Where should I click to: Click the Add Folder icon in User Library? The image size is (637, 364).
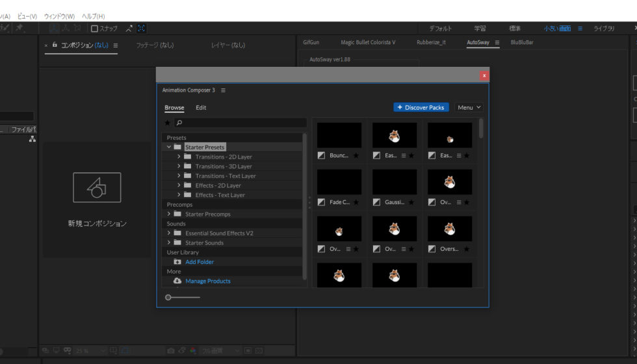click(177, 262)
